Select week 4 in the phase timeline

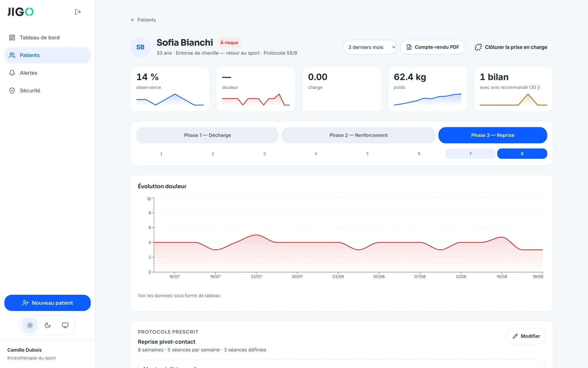click(316, 154)
